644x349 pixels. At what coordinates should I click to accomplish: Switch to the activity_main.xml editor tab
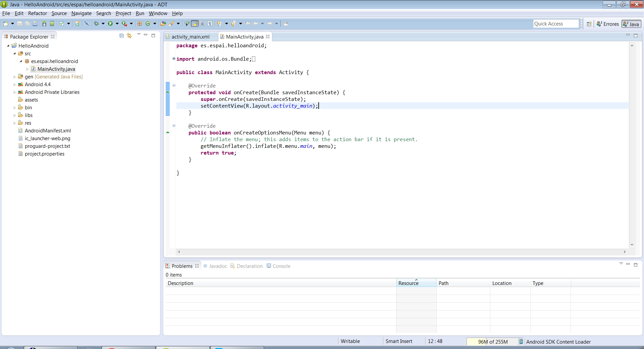point(190,37)
